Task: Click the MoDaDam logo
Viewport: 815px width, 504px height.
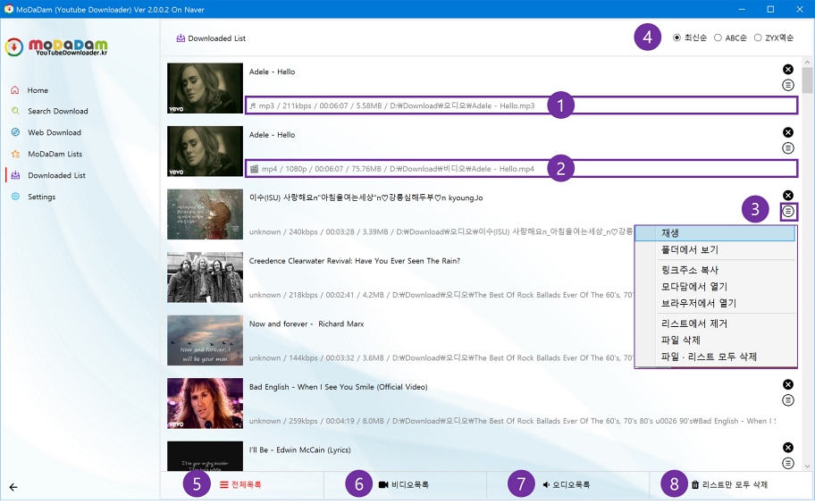Action: [x=56, y=46]
